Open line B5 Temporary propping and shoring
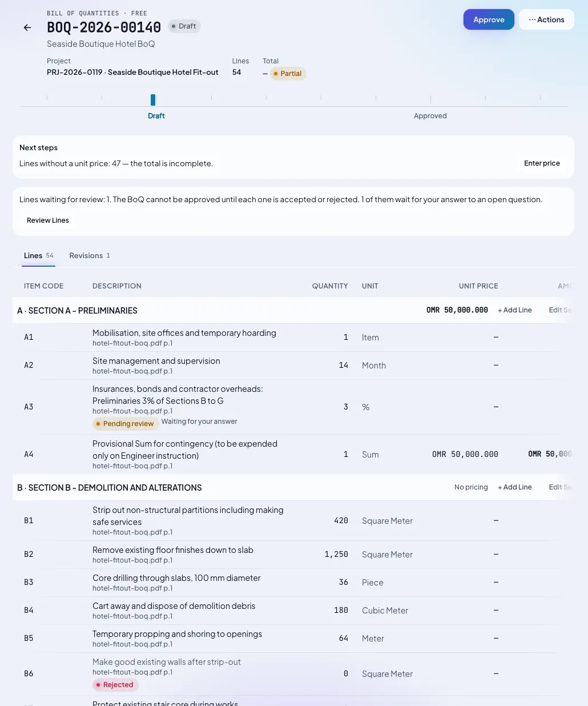This screenshot has height=706, width=588. 178,634
